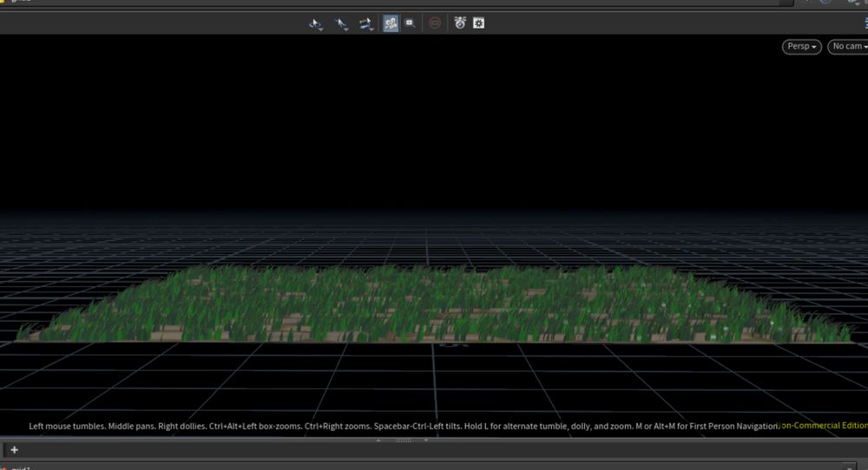
Task: Click the Non-Commercial Edition label
Action: coord(825,426)
